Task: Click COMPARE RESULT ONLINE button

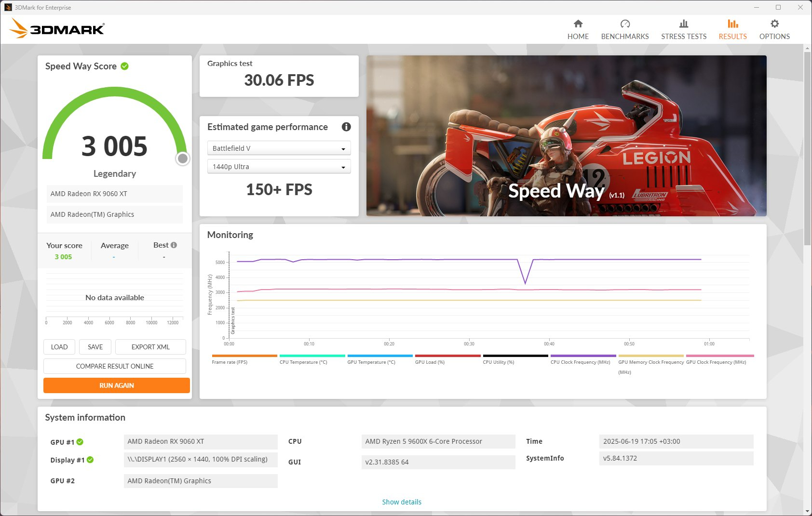Action: pos(115,366)
